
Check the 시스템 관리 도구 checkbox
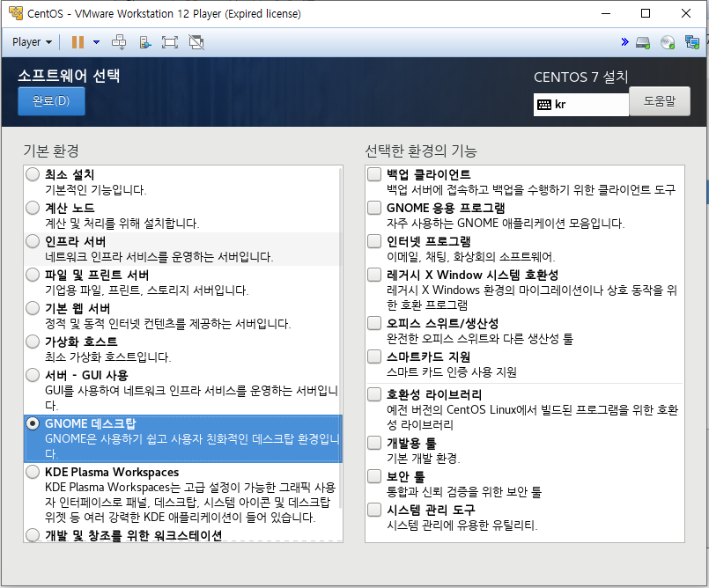pos(374,510)
